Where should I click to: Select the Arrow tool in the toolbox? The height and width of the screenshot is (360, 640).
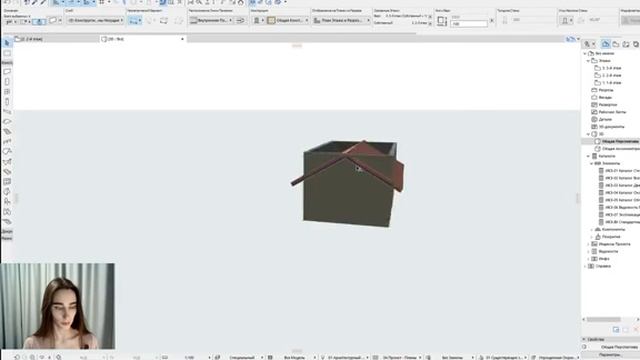[x=7, y=43]
